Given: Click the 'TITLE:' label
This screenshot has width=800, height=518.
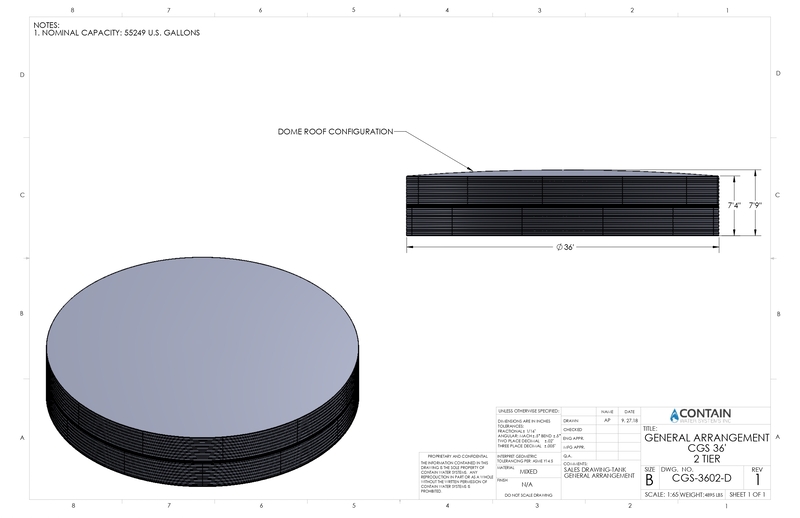Looking at the screenshot, I should pos(650,429).
